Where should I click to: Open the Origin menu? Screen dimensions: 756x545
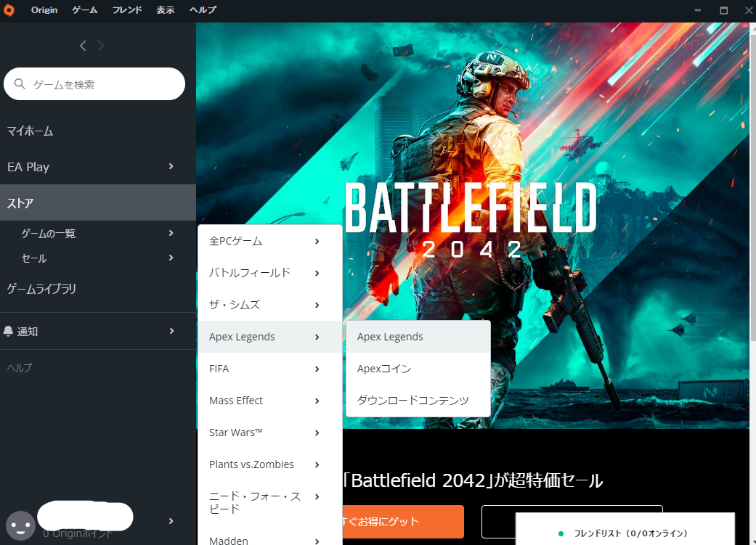click(44, 9)
